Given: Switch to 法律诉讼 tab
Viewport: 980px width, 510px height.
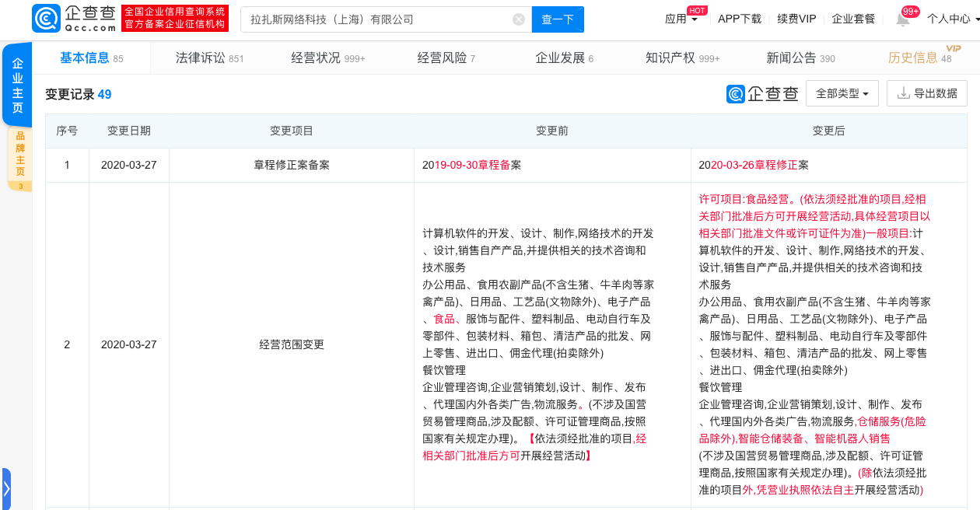Looking at the screenshot, I should (210, 58).
